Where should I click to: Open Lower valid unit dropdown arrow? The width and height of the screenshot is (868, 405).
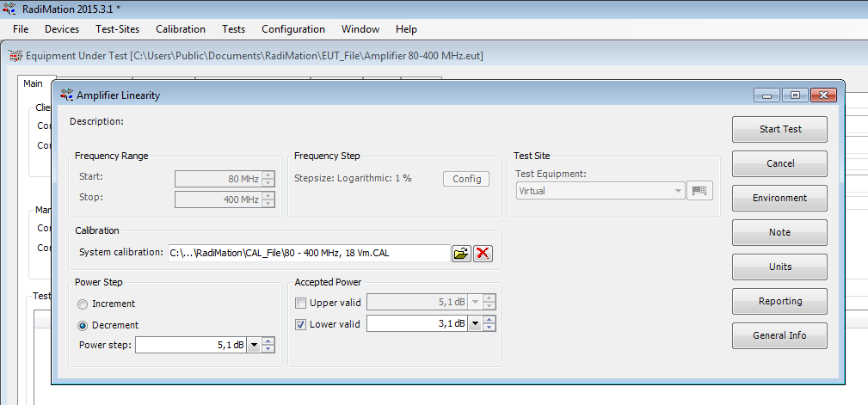pyautogui.click(x=475, y=324)
